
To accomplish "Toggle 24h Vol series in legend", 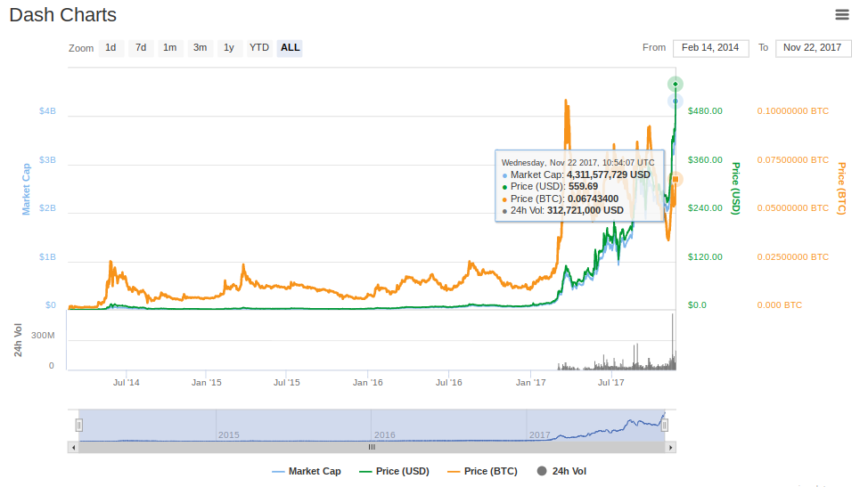I will [561, 472].
